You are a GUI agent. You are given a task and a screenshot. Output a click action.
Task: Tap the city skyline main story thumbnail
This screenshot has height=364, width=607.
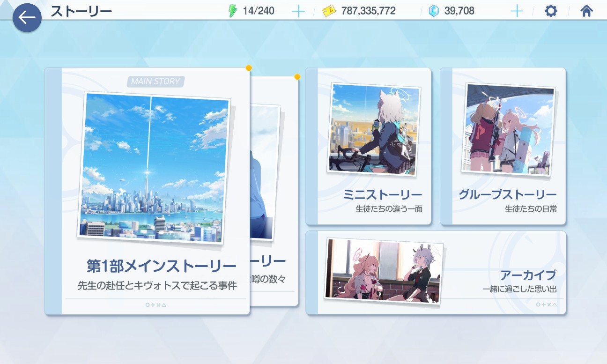[x=154, y=168]
